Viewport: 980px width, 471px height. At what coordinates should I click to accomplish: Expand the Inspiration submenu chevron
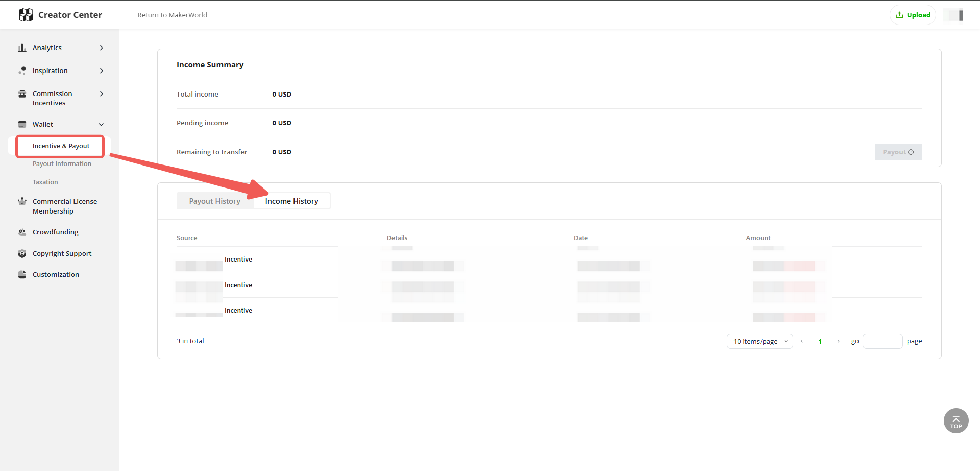[x=102, y=70]
